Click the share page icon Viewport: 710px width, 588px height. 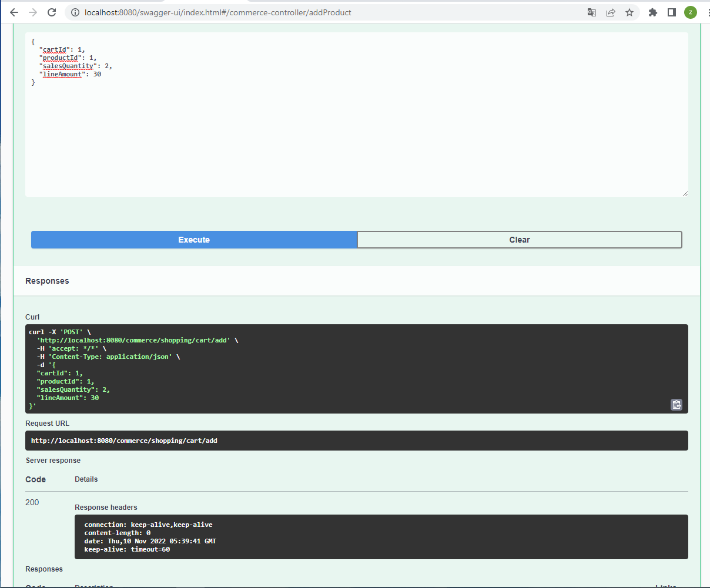611,12
